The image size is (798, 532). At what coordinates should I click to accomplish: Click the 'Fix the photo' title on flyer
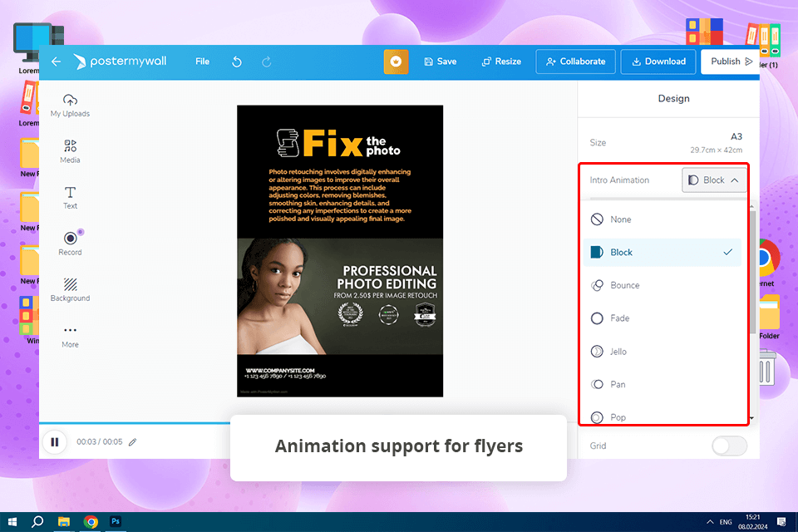pos(339,143)
